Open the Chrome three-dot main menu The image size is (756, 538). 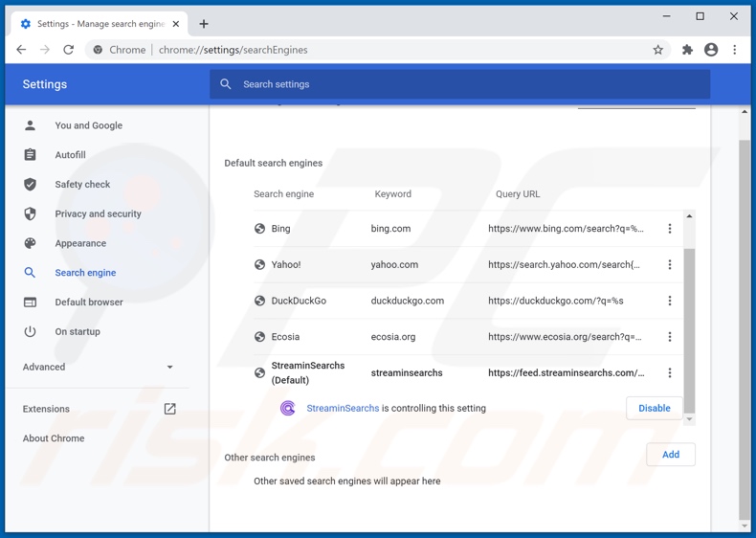point(735,50)
